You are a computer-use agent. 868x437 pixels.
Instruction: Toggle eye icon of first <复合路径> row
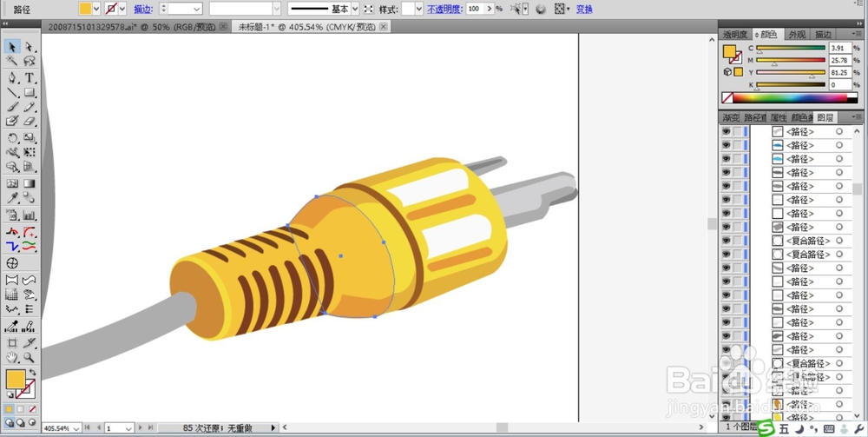click(x=726, y=241)
